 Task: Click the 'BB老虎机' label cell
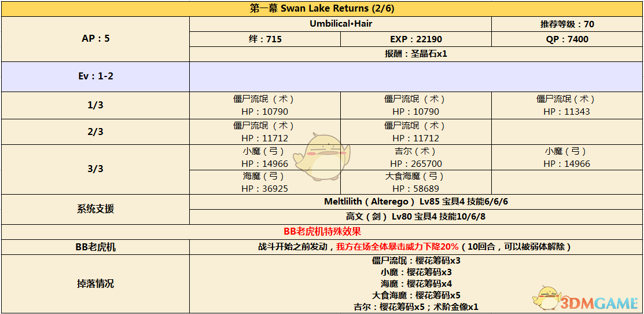tap(95, 247)
